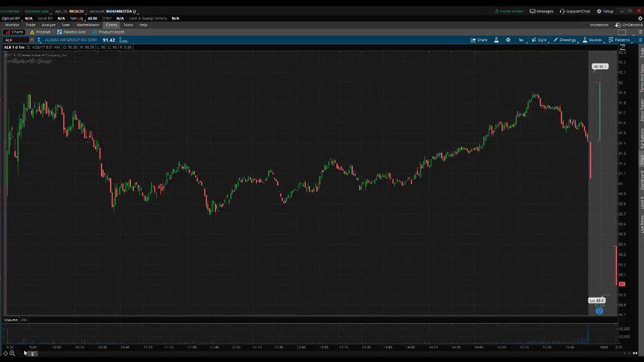
Task: Click the blue event icon near chart bottom
Action: pos(599,311)
